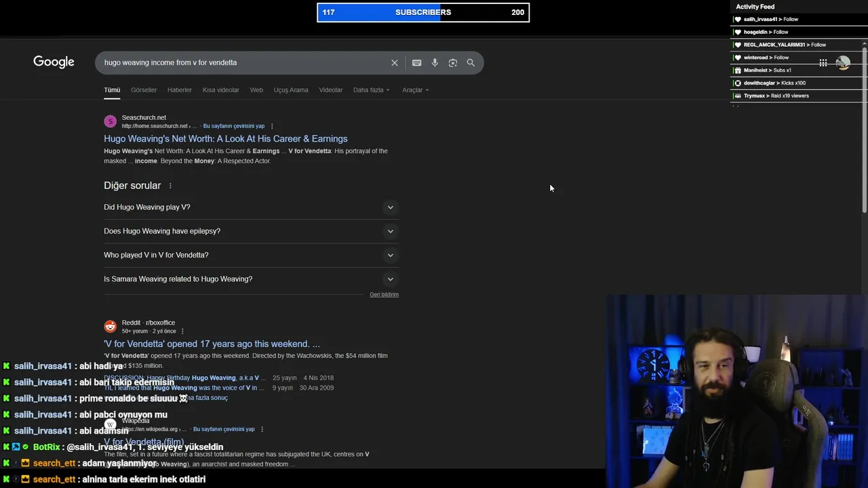Click Kicks icon next to dowithcaglar
This screenshot has width=868, height=488.
(738, 83)
